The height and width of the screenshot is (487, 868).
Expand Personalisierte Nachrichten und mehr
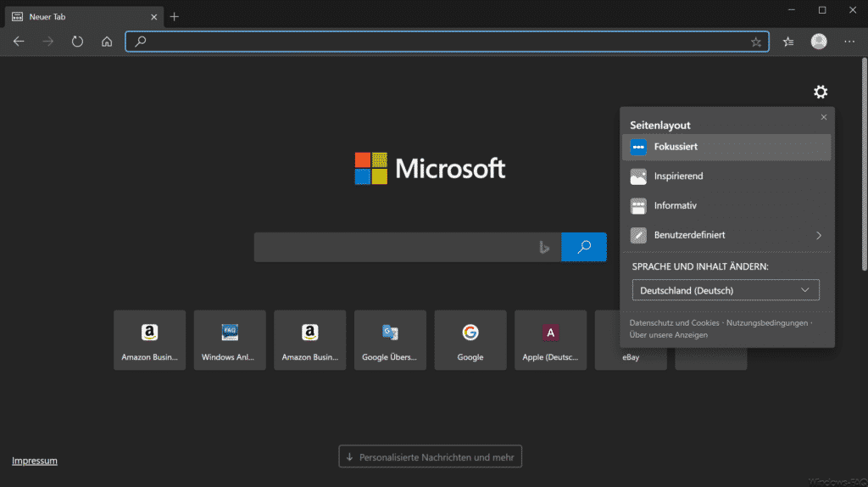(430, 457)
